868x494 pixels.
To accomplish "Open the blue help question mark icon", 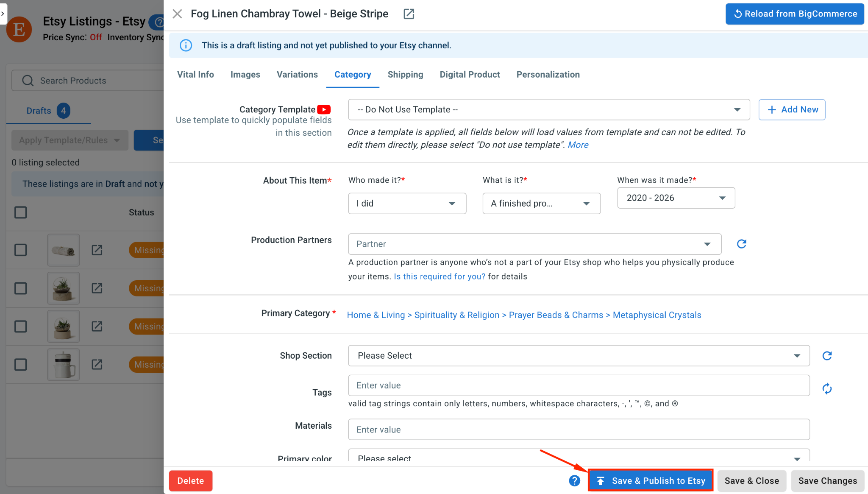I will pyautogui.click(x=574, y=480).
